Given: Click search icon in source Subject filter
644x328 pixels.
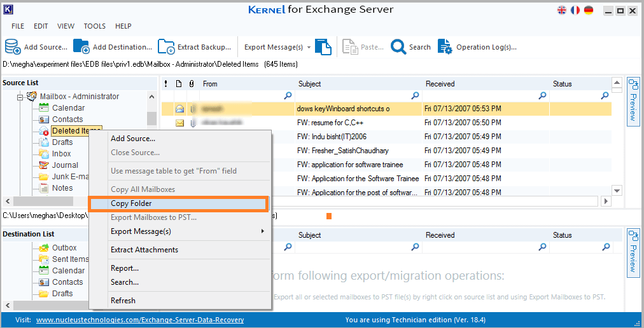Looking at the screenshot, I should (x=416, y=95).
